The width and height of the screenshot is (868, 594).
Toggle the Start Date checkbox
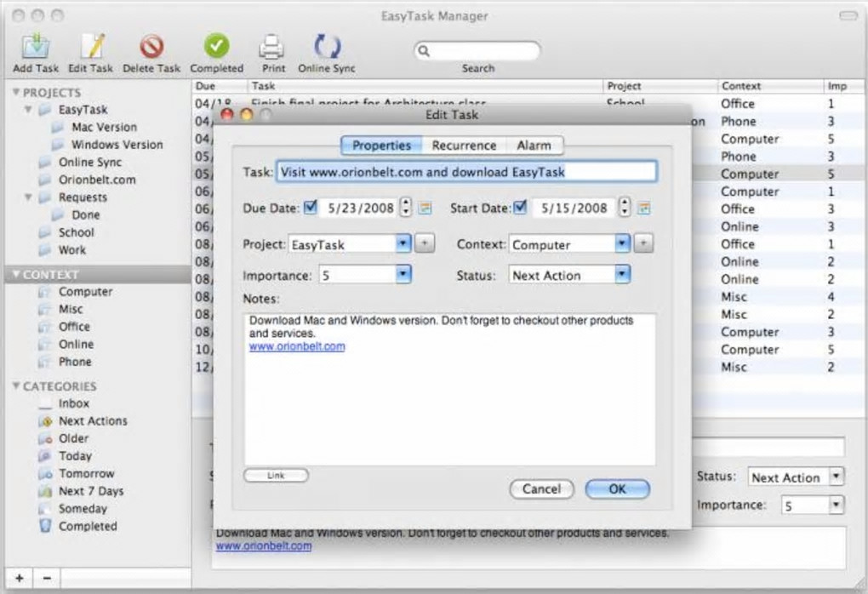pos(520,208)
